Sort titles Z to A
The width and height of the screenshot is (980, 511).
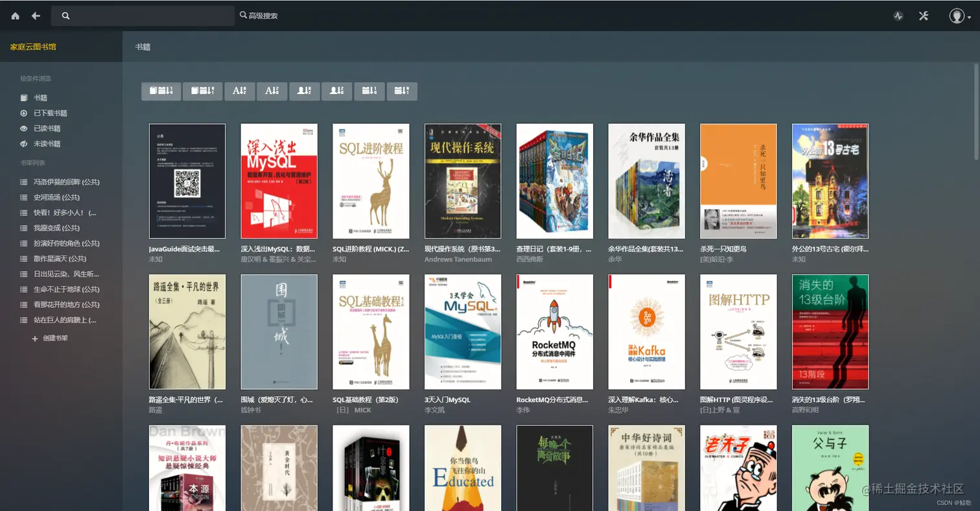point(272,91)
